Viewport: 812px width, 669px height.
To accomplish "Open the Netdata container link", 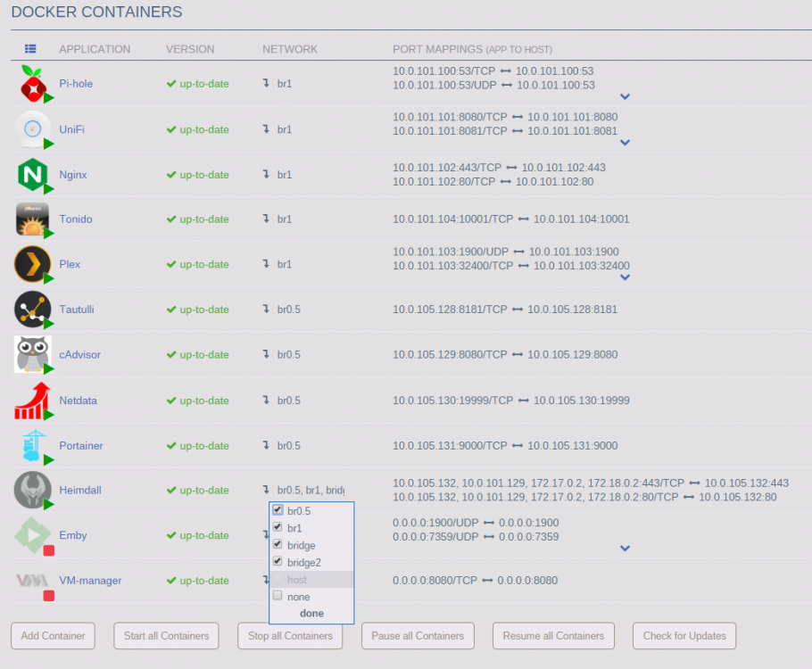I will point(79,401).
